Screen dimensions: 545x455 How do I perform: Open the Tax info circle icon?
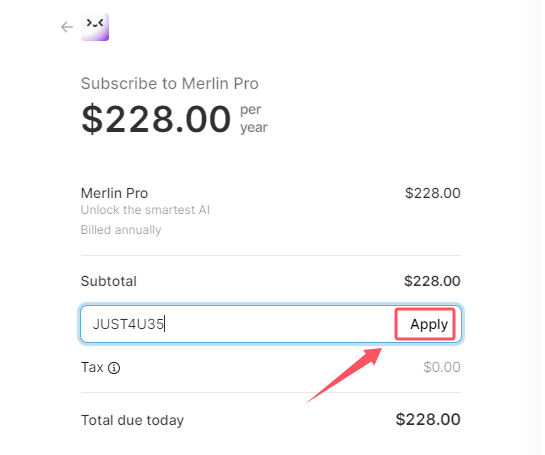(114, 368)
